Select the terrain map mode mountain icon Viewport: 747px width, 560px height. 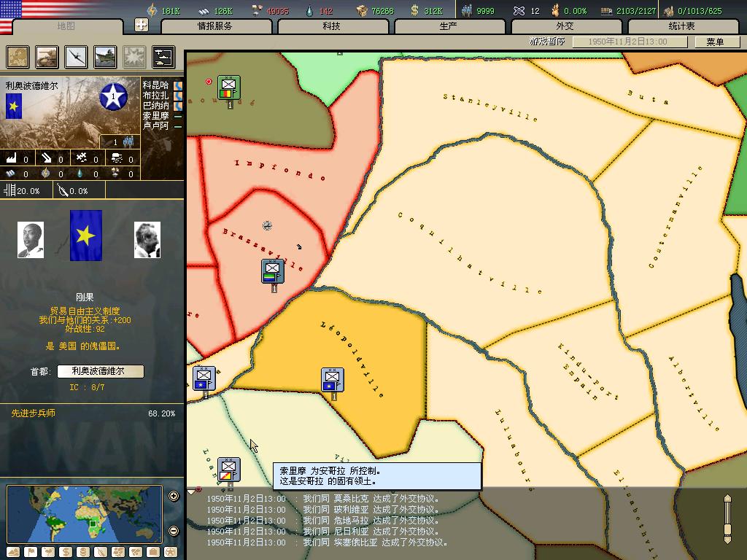pyautogui.click(x=13, y=552)
